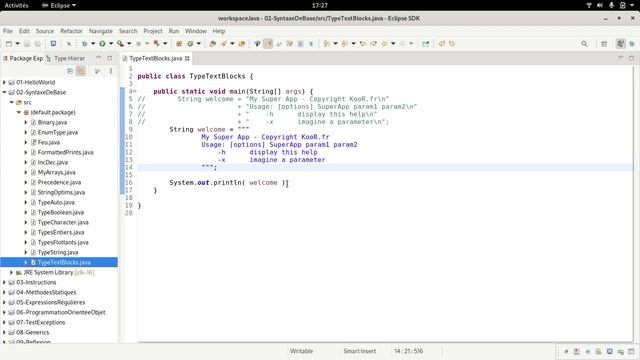Click the Open Type icon
This screenshot has height=360, width=640.
point(213,44)
